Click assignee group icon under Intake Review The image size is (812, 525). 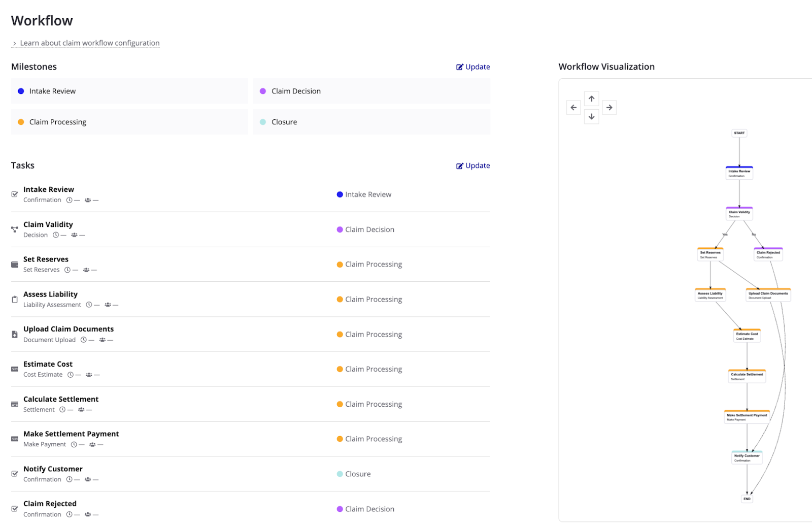click(x=88, y=200)
